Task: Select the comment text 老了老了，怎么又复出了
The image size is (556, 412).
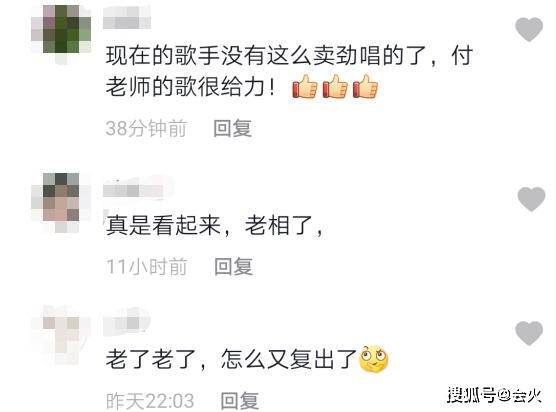Action: [232, 359]
